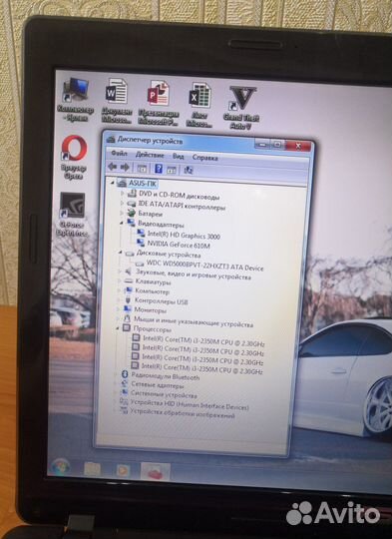
Task: Select the Компьютер category
Action: tap(152, 291)
